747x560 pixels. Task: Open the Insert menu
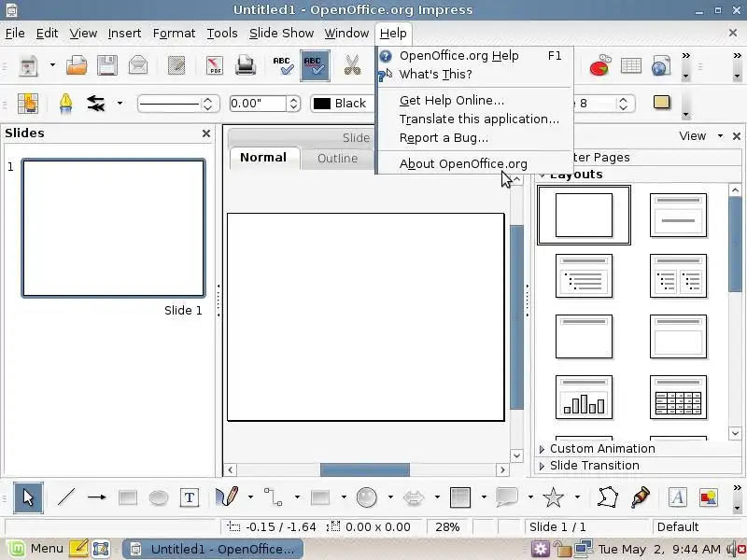coord(124,34)
